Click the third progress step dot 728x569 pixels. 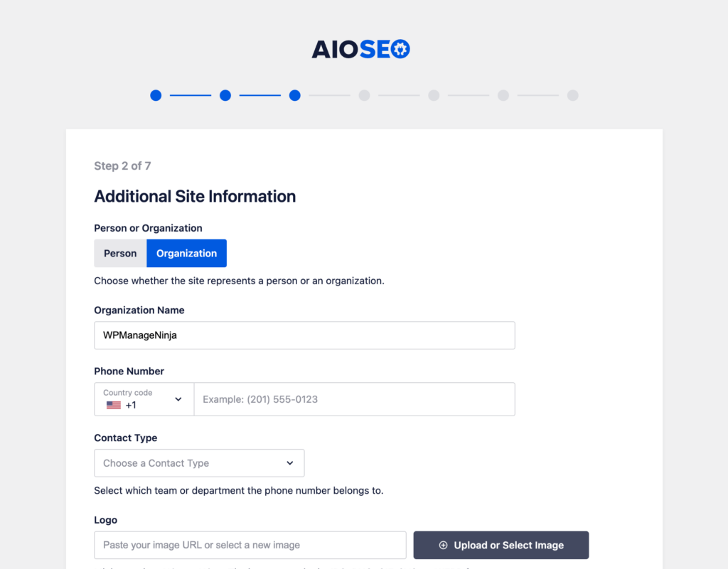tap(294, 95)
